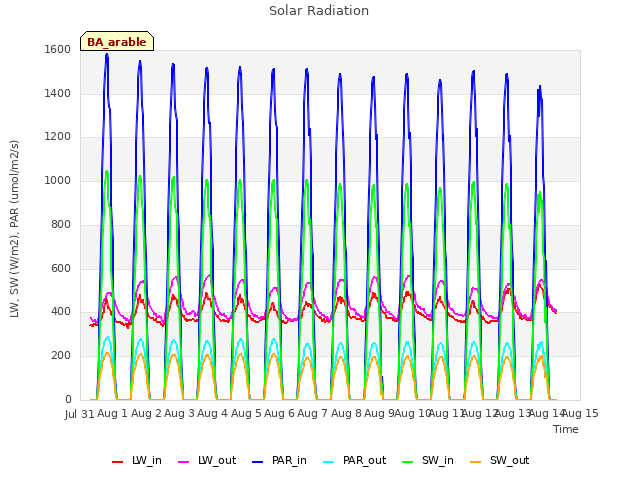Viewport: 640px width, 480px height.
Task: Click the SW_in legend label
Action: [x=438, y=460]
